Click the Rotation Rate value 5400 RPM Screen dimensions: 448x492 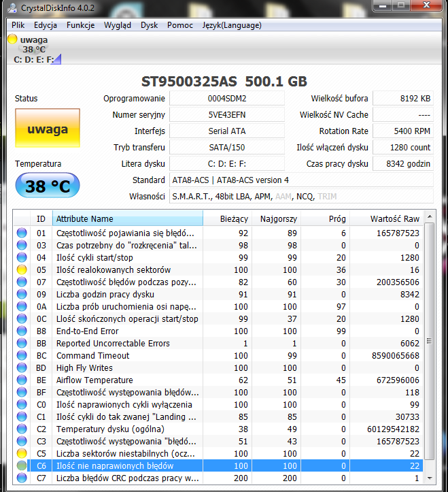tap(403, 131)
